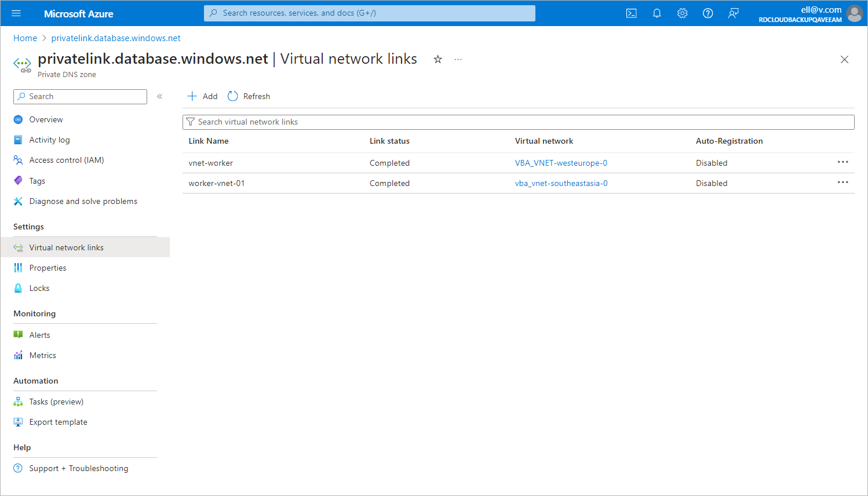Click the Tasks (preview) icon

(18, 402)
